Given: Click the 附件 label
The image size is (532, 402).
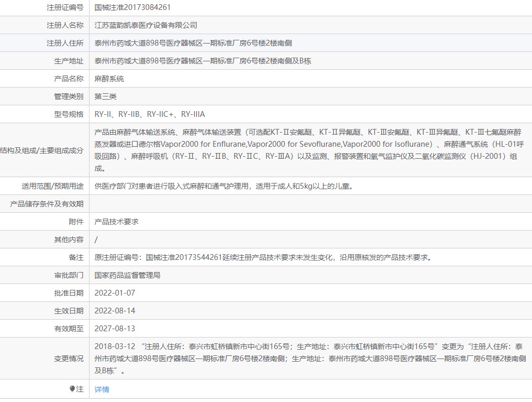Looking at the screenshot, I should [76, 222].
